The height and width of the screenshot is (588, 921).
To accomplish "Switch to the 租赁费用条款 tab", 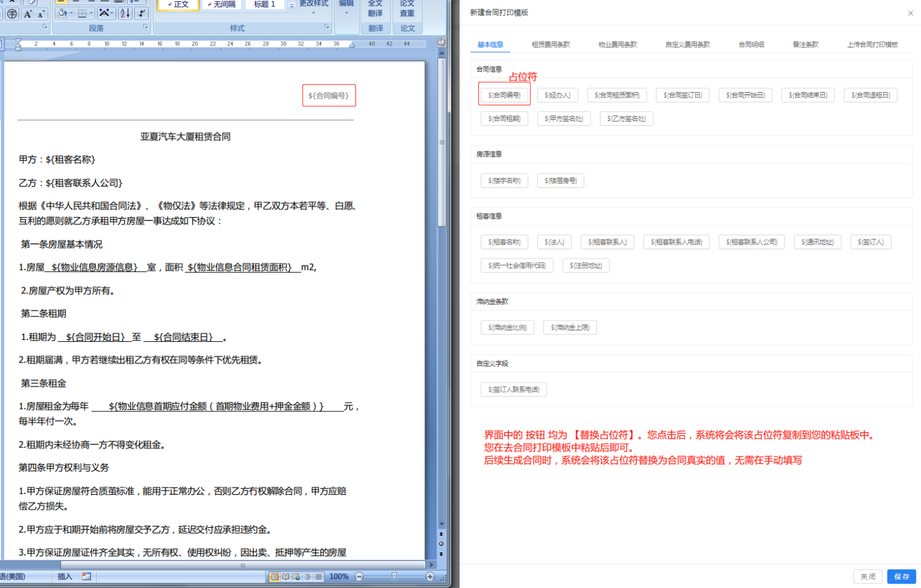I will click(550, 45).
